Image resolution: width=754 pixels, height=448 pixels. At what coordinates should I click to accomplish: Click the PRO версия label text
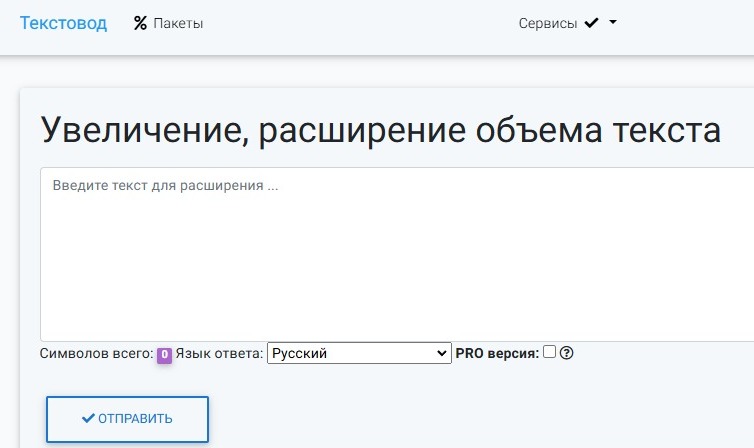497,353
